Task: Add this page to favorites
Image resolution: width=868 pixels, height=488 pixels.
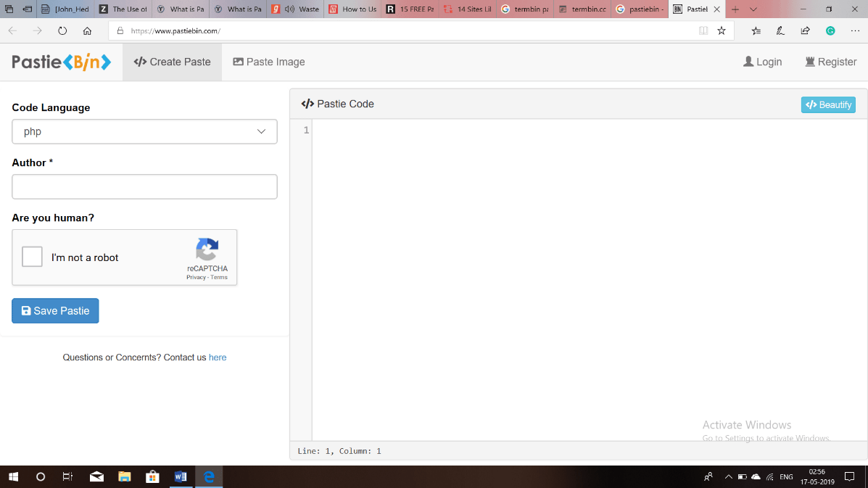Action: [x=722, y=31]
